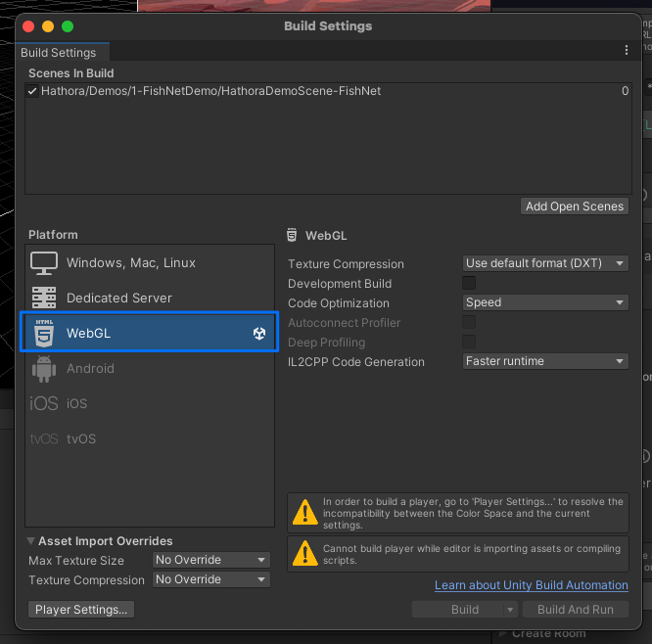This screenshot has height=644, width=652.
Task: Open the Code Optimization Speed dropdown
Action: 545,302
